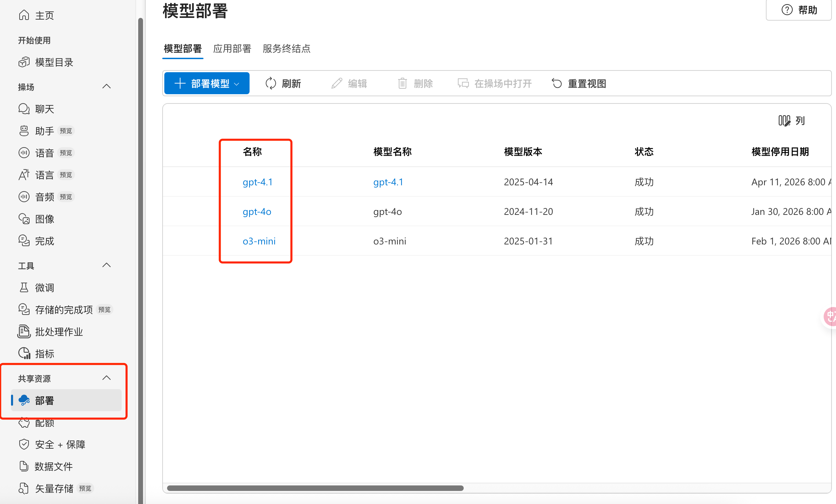The image size is (836, 504).
Task: Select the Assistants (助手) robot icon
Action: pyautogui.click(x=24, y=131)
